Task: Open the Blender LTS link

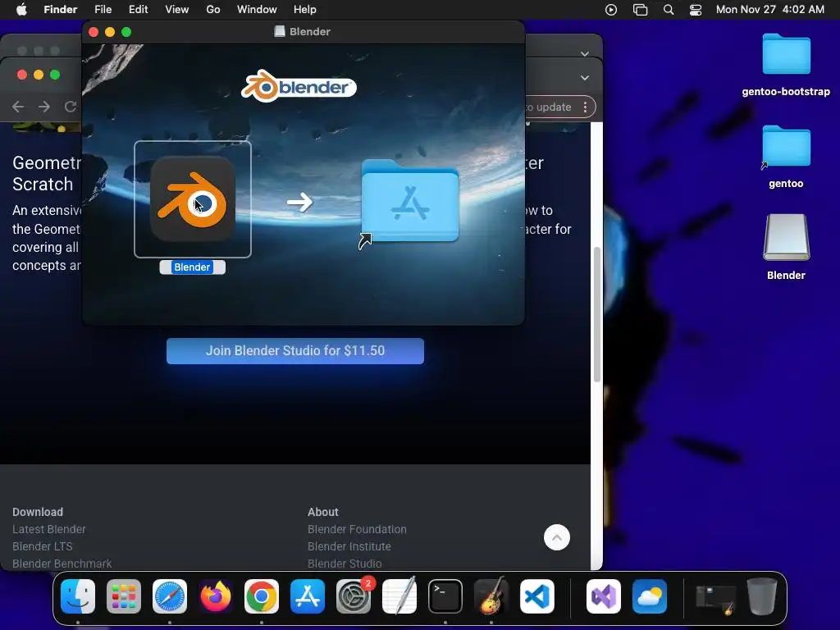Action: pyautogui.click(x=43, y=546)
